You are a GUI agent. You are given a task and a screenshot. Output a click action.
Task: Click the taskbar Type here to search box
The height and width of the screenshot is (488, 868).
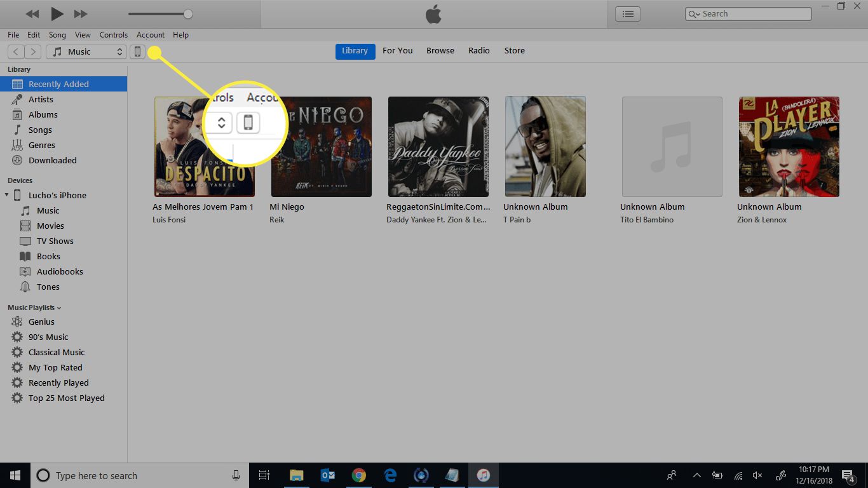(140, 475)
